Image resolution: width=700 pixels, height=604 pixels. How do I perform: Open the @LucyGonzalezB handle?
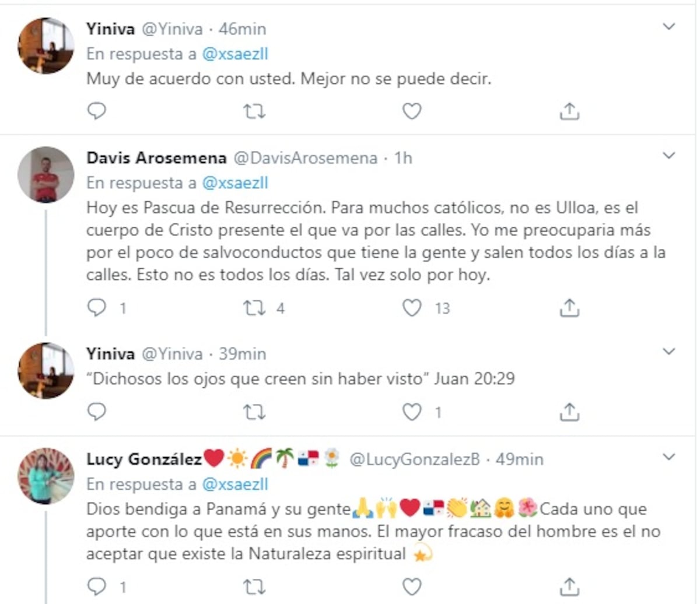[414, 459]
